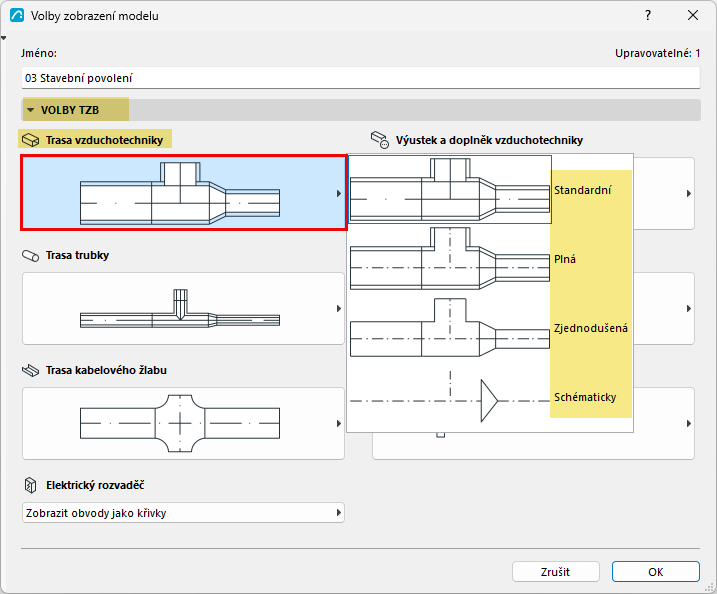717x594 pixels.
Task: Click the Trasa trubky pipe icon
Action: [x=31, y=255]
